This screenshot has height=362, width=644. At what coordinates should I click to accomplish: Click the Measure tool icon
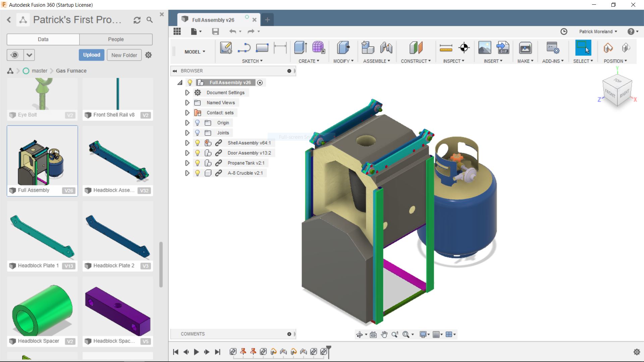(x=446, y=48)
